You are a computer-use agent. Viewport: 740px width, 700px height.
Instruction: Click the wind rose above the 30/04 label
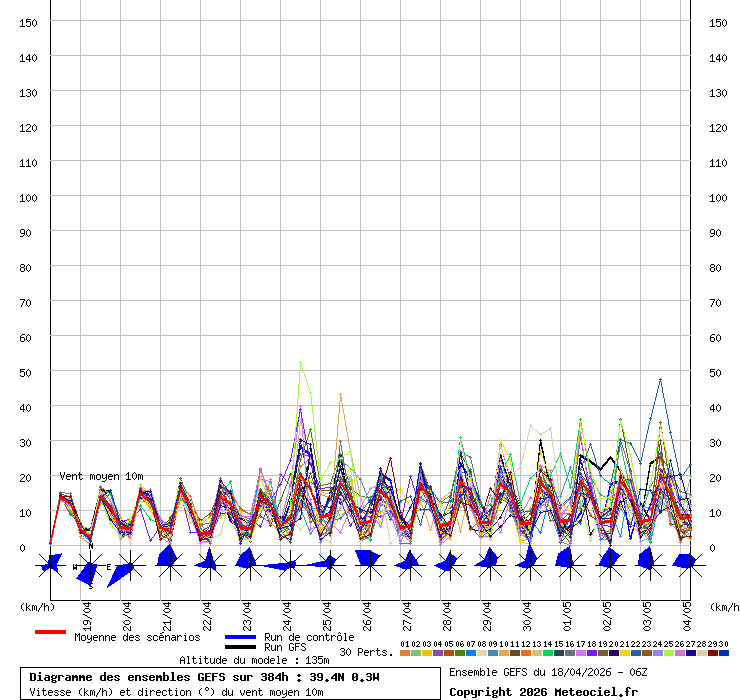(x=529, y=565)
